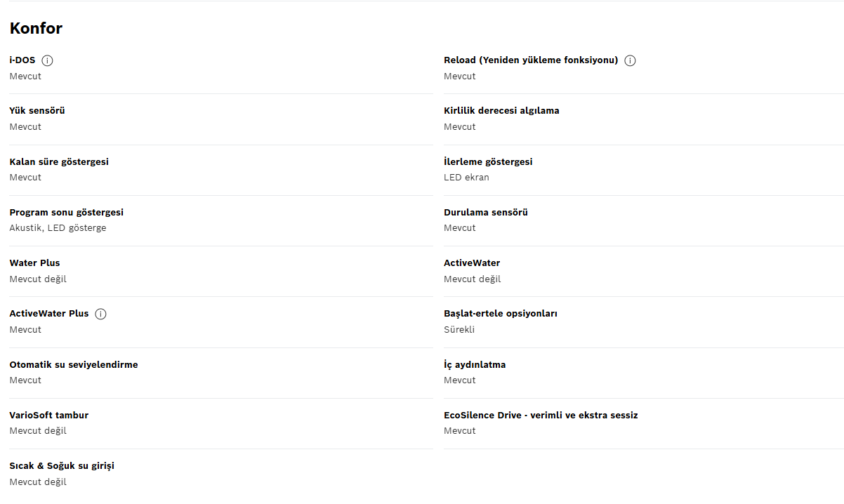Image resolution: width=844 pixels, height=504 pixels.
Task: Select Otomatik su seviyelendirme label
Action: coord(74,364)
